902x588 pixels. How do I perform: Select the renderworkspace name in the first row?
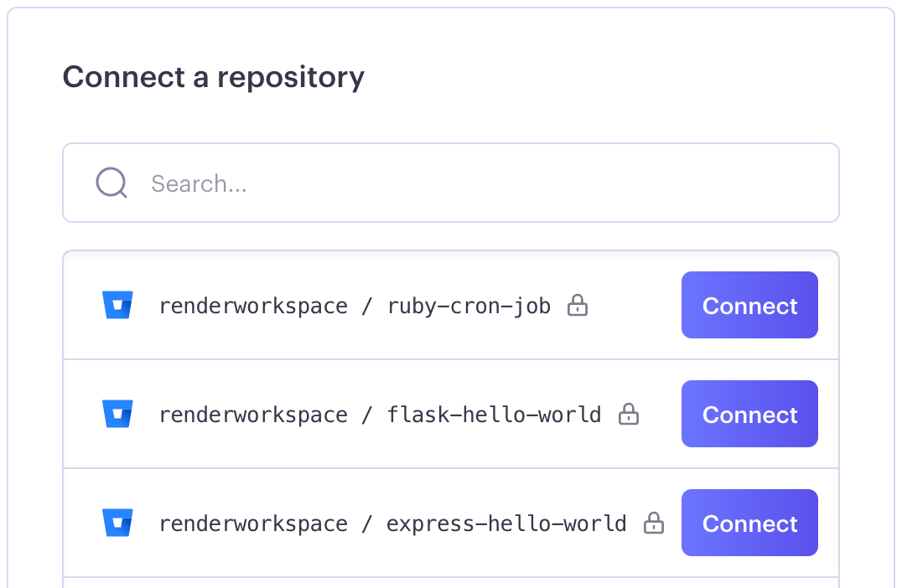pos(253,306)
